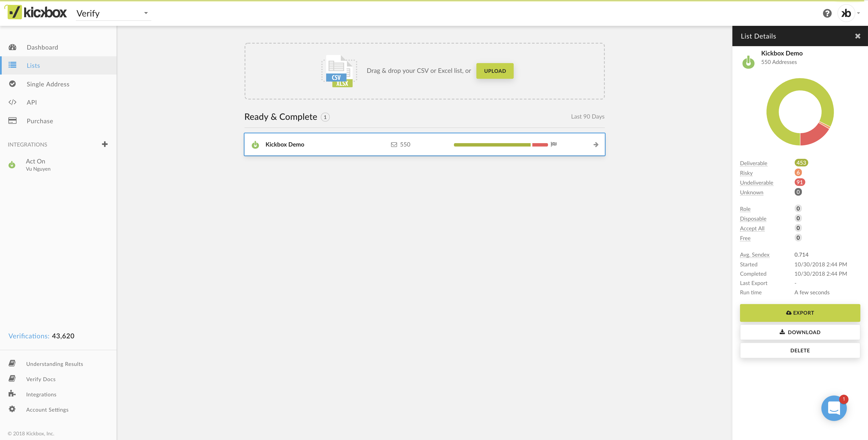Close the List Details panel
The width and height of the screenshot is (868, 440).
[x=858, y=36]
